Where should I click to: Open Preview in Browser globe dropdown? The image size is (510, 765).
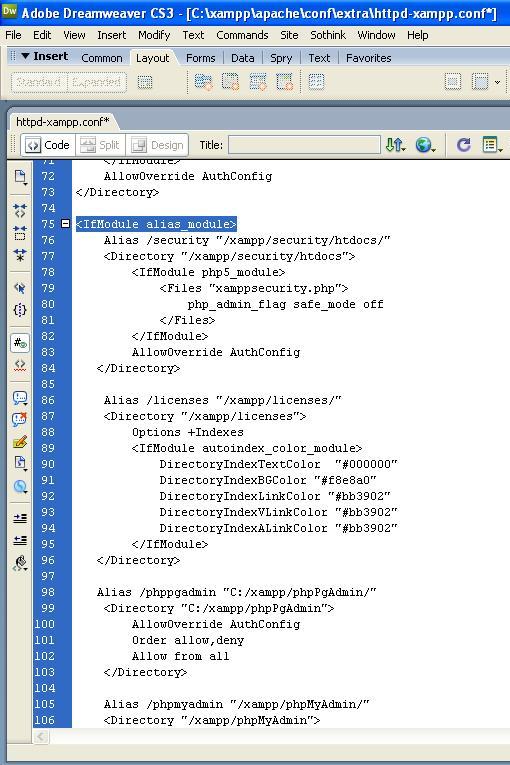point(426,145)
